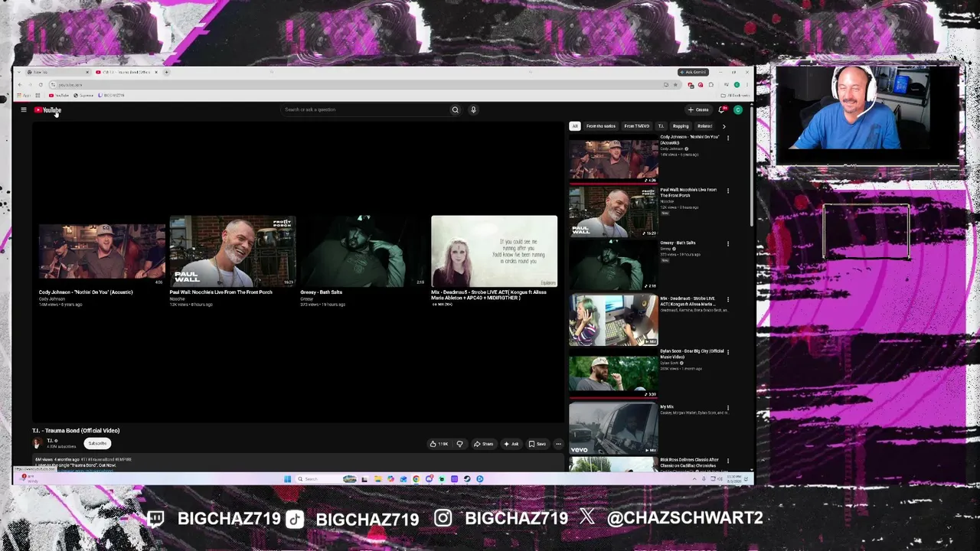Select the From the series chip

pyautogui.click(x=601, y=126)
